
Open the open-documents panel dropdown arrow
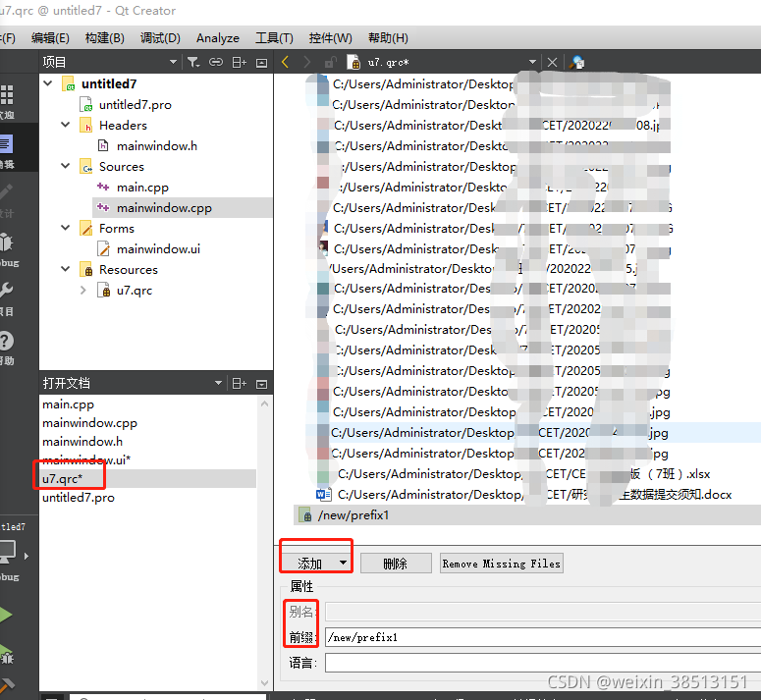[x=218, y=383]
